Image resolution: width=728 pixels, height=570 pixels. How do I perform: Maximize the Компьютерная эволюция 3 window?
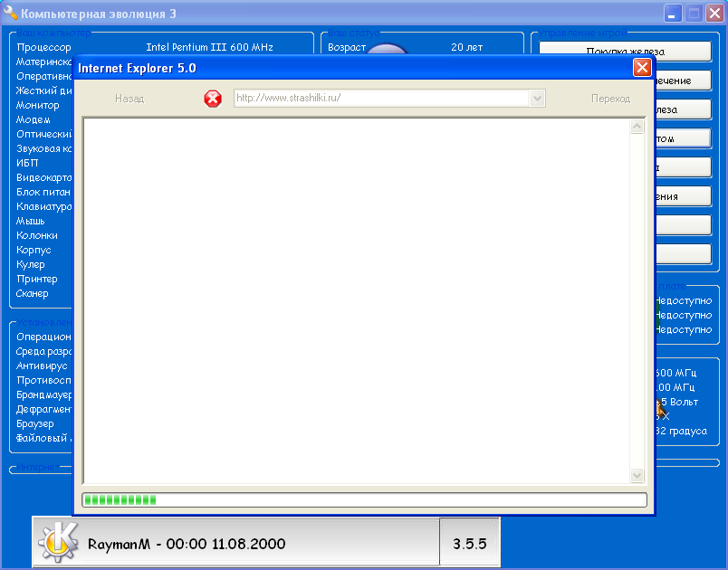pyautogui.click(x=694, y=14)
